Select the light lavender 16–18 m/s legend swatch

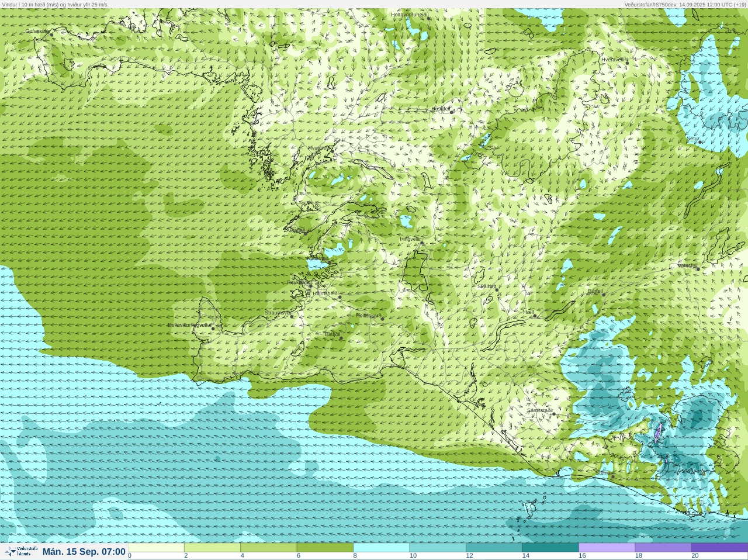pos(607,548)
